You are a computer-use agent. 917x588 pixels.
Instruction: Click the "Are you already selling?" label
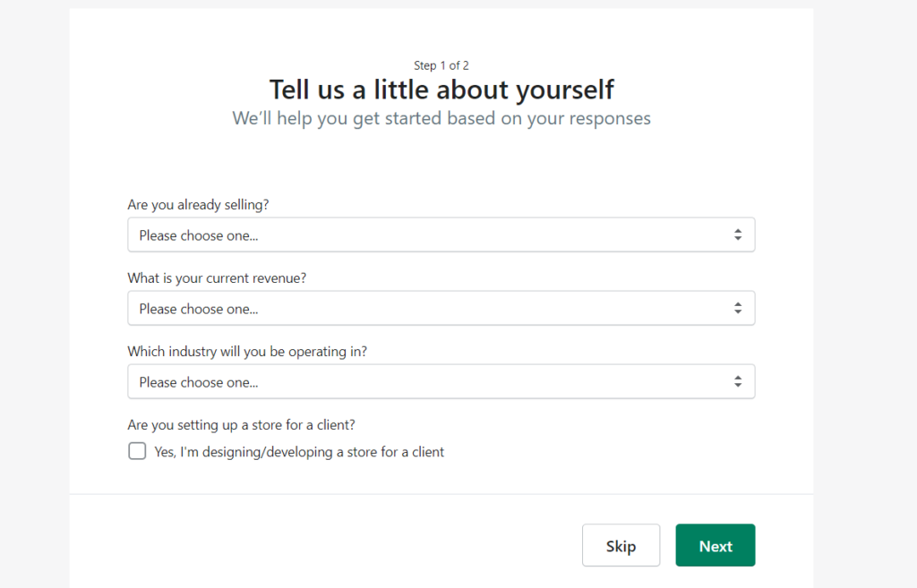coord(198,205)
